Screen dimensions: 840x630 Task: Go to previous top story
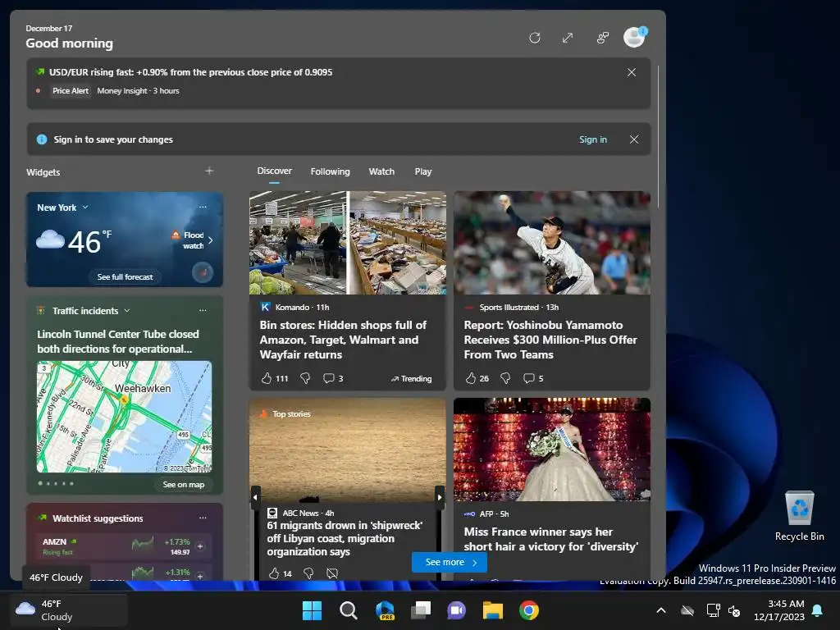coord(256,497)
